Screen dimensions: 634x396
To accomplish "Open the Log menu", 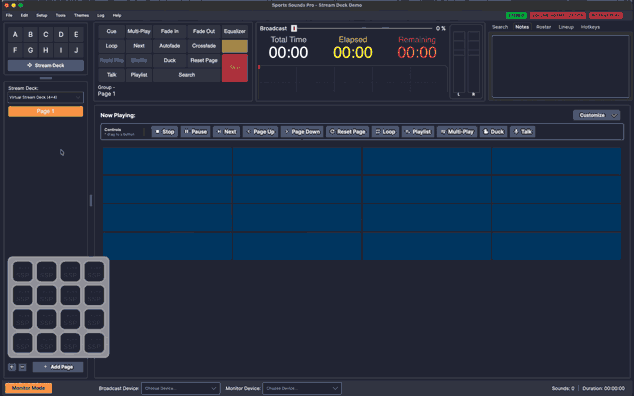I will click(x=101, y=15).
